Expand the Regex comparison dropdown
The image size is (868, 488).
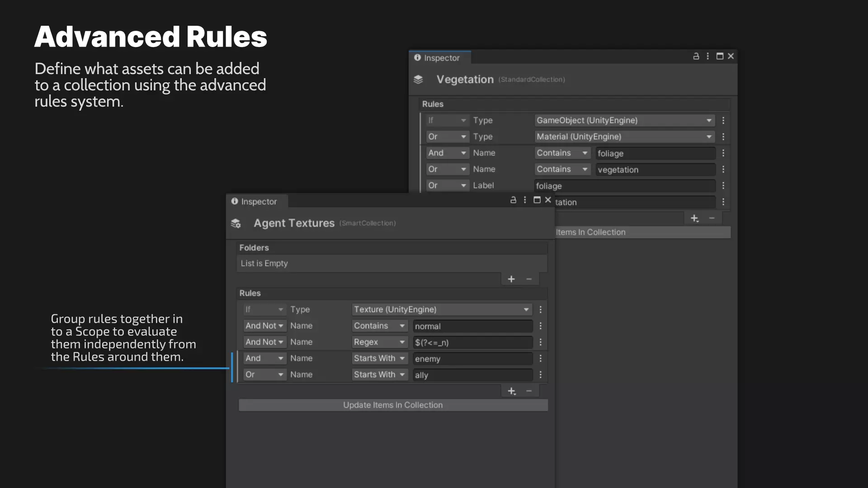380,342
